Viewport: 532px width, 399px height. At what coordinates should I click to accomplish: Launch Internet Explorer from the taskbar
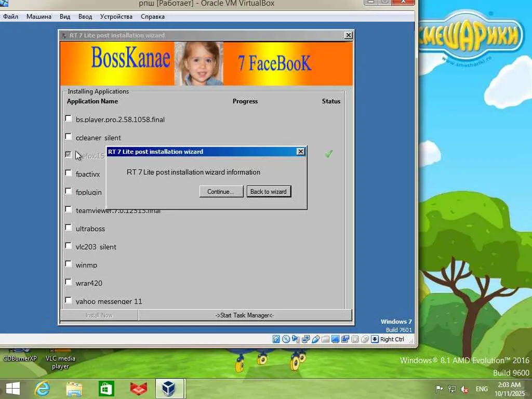click(42, 389)
